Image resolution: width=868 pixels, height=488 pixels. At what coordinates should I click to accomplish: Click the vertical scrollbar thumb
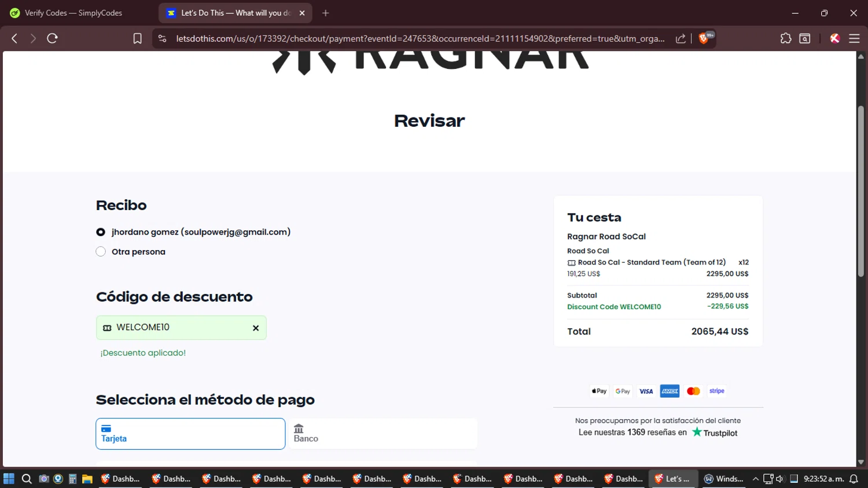pyautogui.click(x=861, y=191)
